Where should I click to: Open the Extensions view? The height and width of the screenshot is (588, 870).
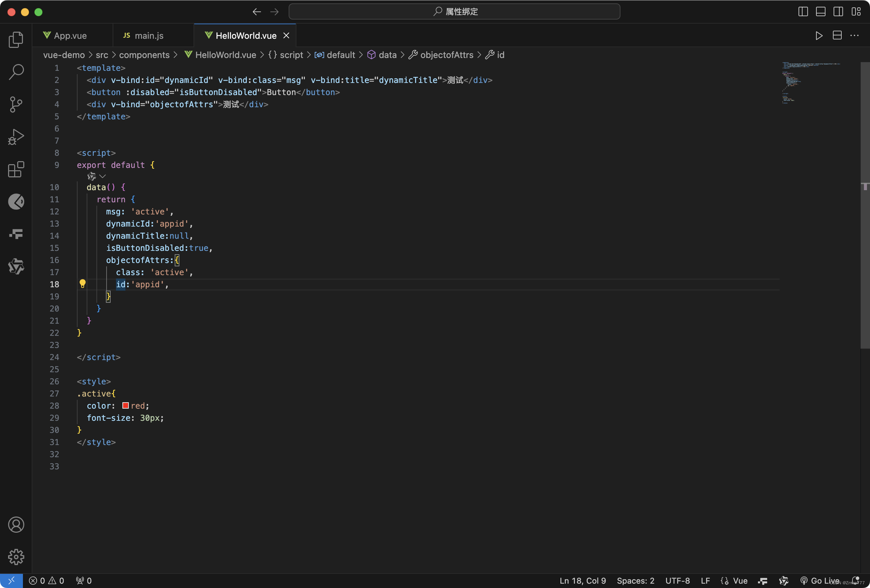point(16,170)
